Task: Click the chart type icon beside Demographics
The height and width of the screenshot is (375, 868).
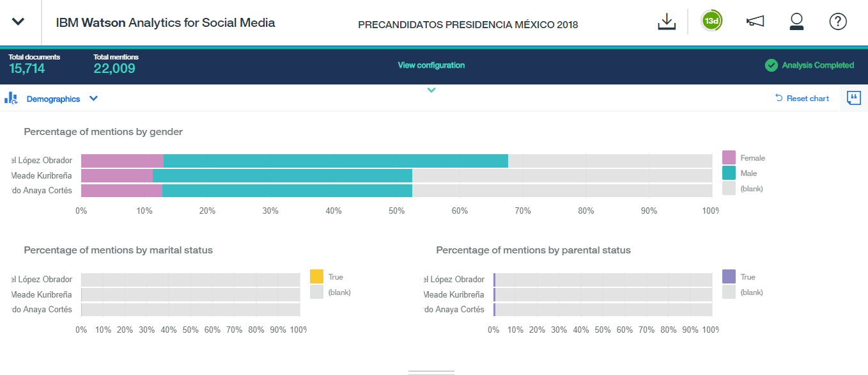Action: coord(11,99)
